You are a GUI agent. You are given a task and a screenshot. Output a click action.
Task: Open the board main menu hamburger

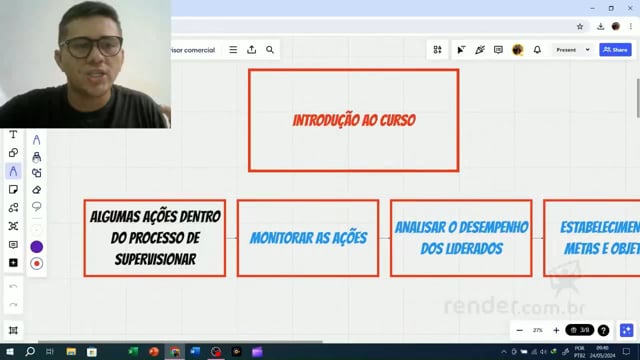click(x=233, y=50)
